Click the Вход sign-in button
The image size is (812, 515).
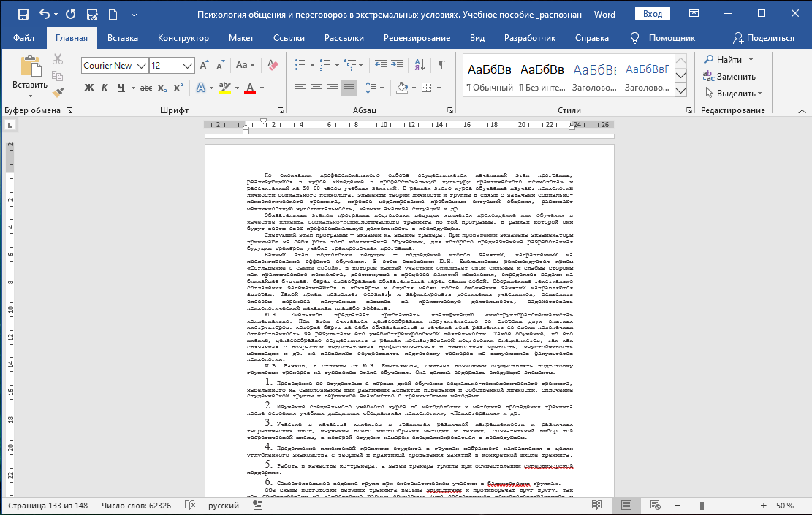coord(653,14)
